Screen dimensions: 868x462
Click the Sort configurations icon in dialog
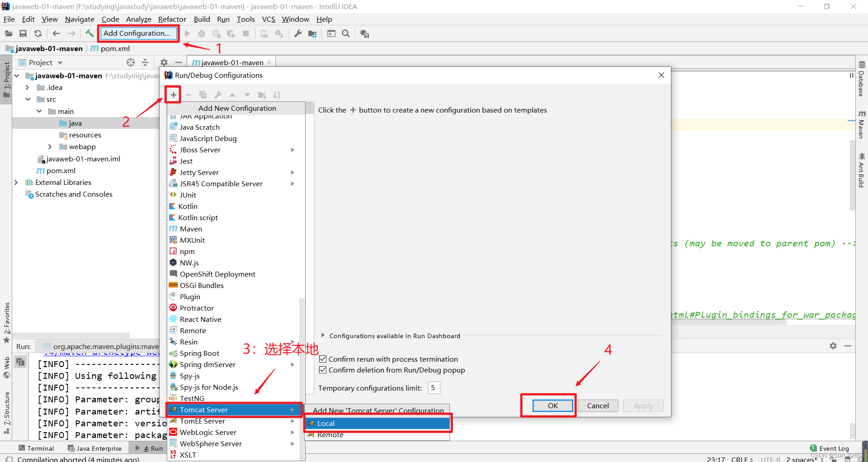[277, 95]
